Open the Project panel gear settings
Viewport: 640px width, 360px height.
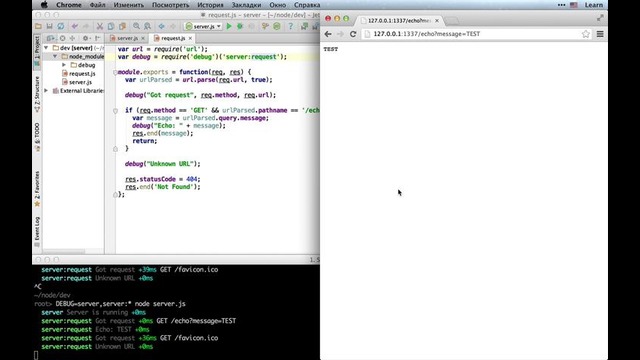(x=86, y=38)
